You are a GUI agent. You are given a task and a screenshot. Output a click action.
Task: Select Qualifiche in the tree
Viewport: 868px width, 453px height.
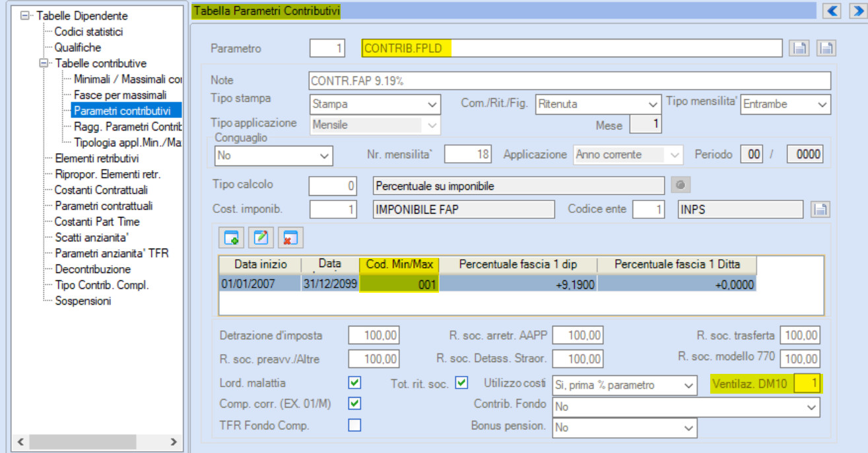pyautogui.click(x=78, y=47)
